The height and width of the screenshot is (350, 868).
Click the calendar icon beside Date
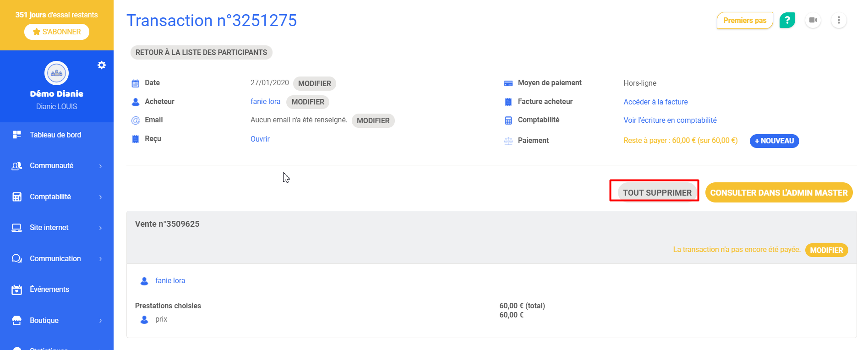(136, 83)
